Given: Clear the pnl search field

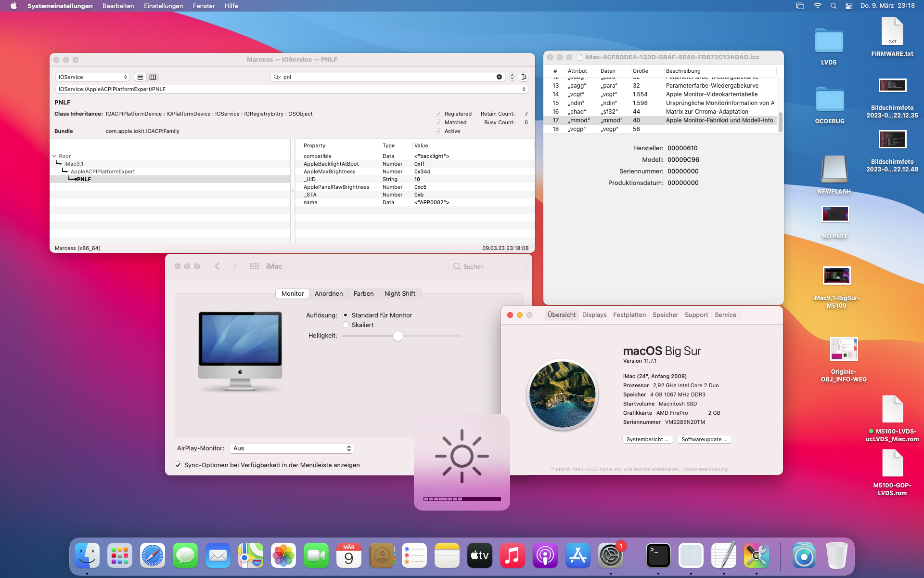Looking at the screenshot, I should click(x=499, y=77).
